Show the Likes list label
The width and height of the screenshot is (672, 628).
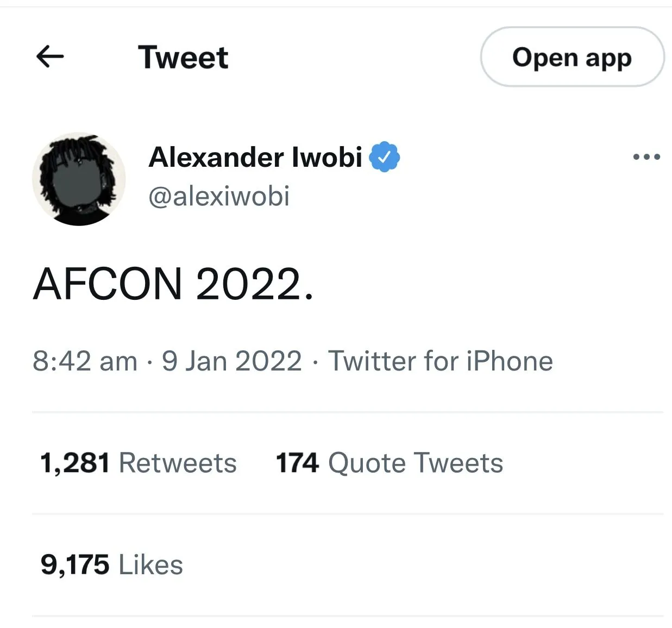(x=150, y=565)
